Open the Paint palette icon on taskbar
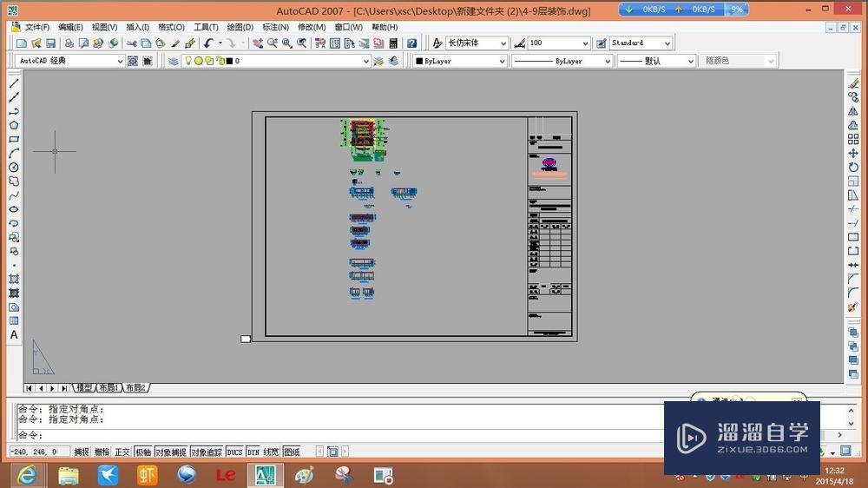 304,475
